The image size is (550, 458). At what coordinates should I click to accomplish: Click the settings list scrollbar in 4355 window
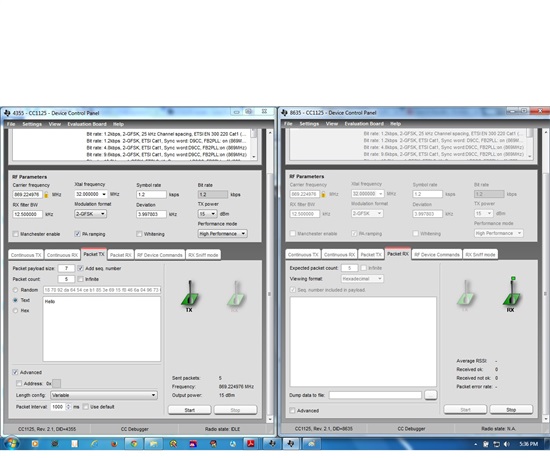[x=254, y=144]
